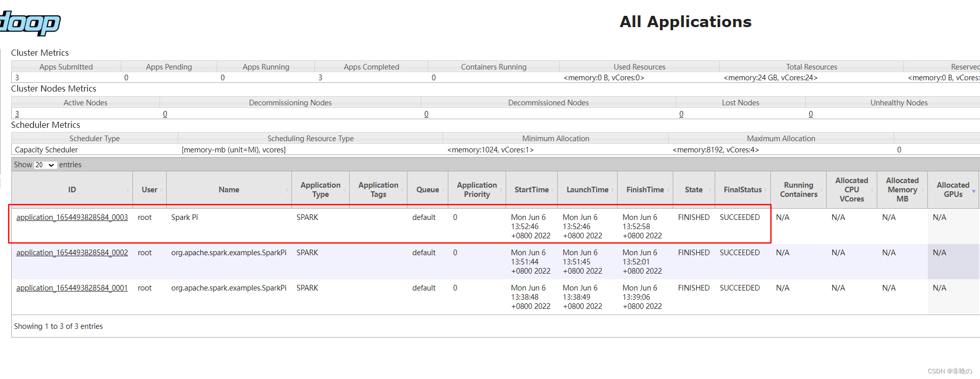Select the [memory-mb (unit=Mi), vcores] value
Viewport: 980px width, 379px height.
234,150
